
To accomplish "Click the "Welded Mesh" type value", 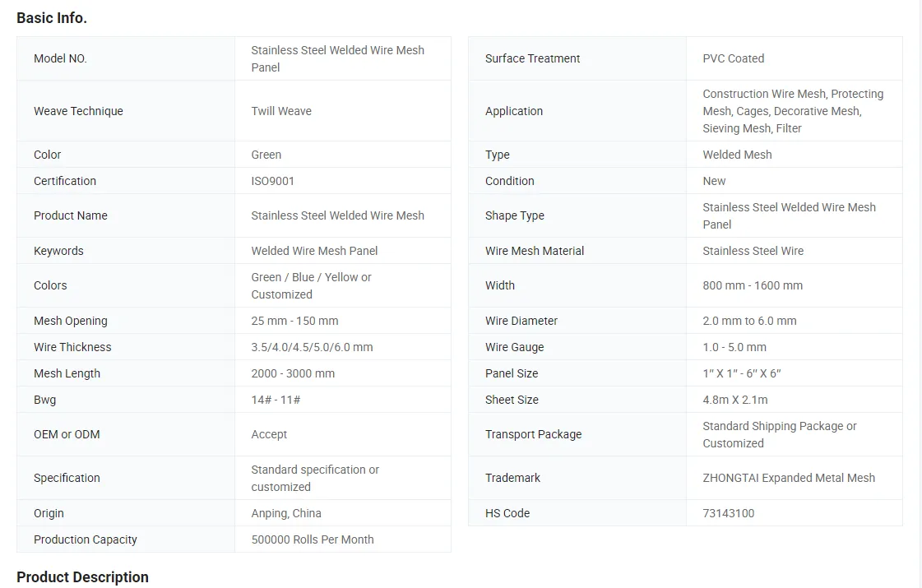I will point(737,155).
